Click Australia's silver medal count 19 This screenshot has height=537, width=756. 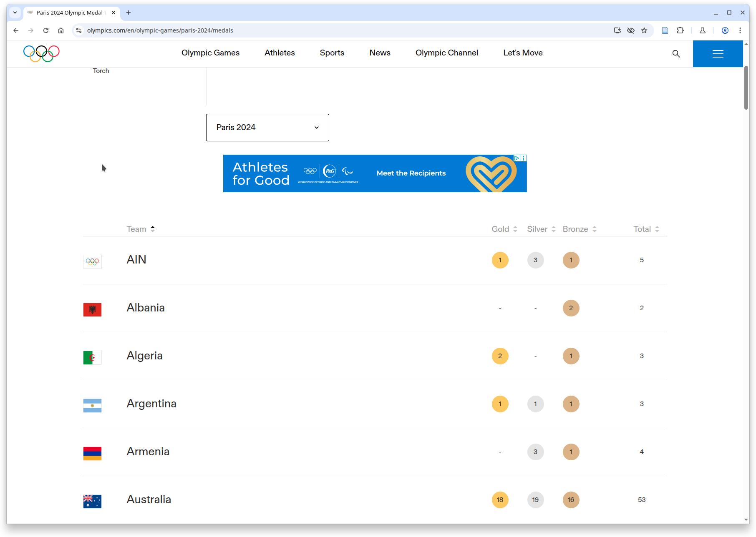[535, 500]
